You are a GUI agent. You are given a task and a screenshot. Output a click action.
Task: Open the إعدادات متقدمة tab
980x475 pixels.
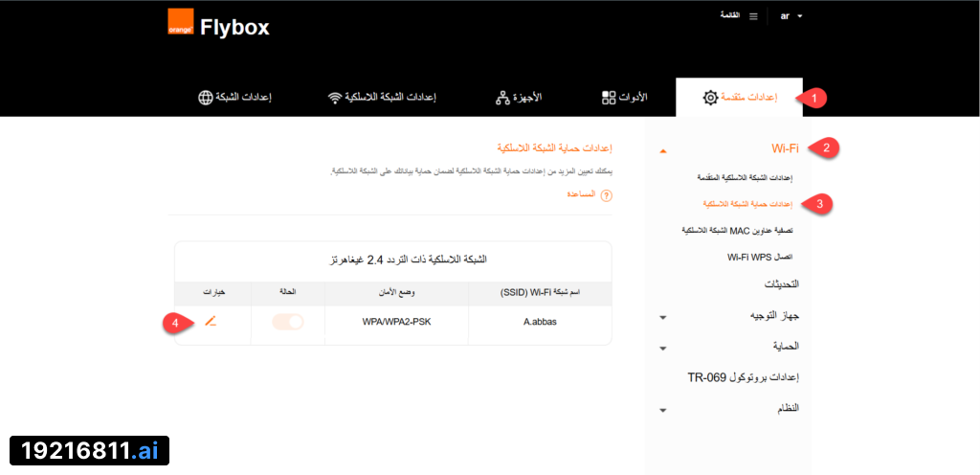tap(740, 98)
